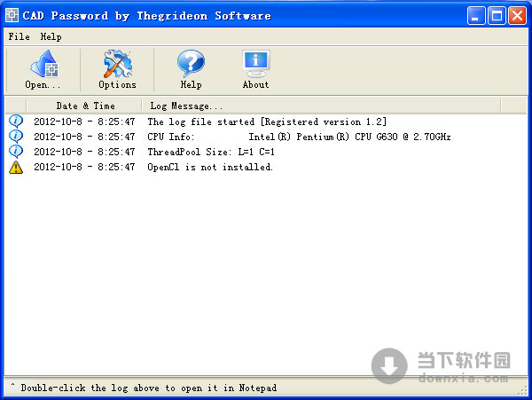Click the timestamp of the ThreadPool Size row
Viewport: 532px width, 400px height.
(84, 152)
